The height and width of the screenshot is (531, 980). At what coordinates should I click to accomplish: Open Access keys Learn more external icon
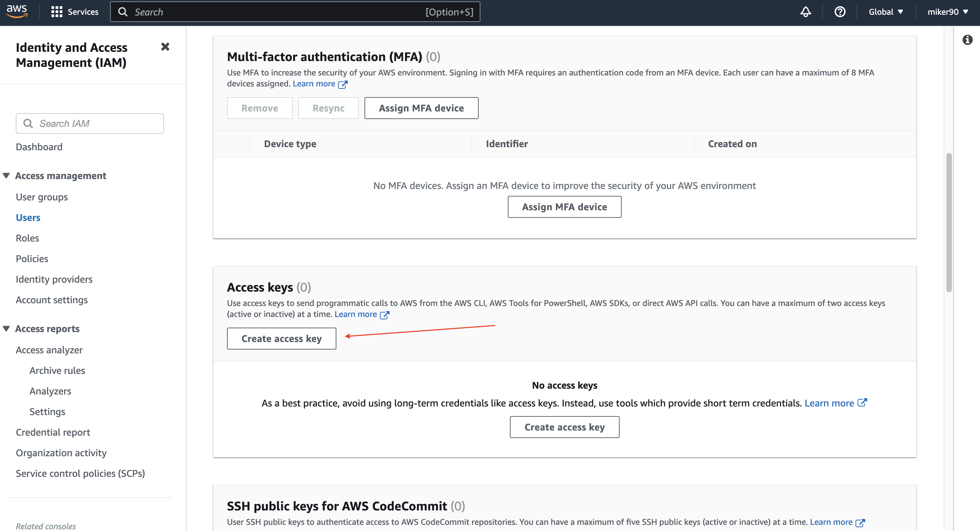385,315
